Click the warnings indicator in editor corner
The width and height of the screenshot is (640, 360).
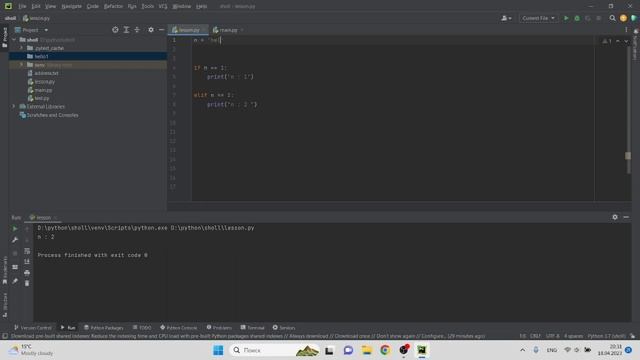607,41
